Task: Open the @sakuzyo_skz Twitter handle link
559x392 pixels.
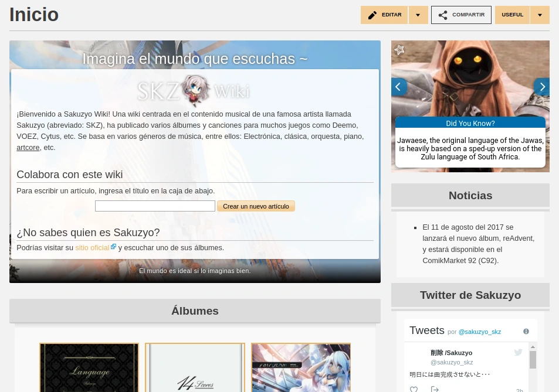Action: click(x=479, y=332)
